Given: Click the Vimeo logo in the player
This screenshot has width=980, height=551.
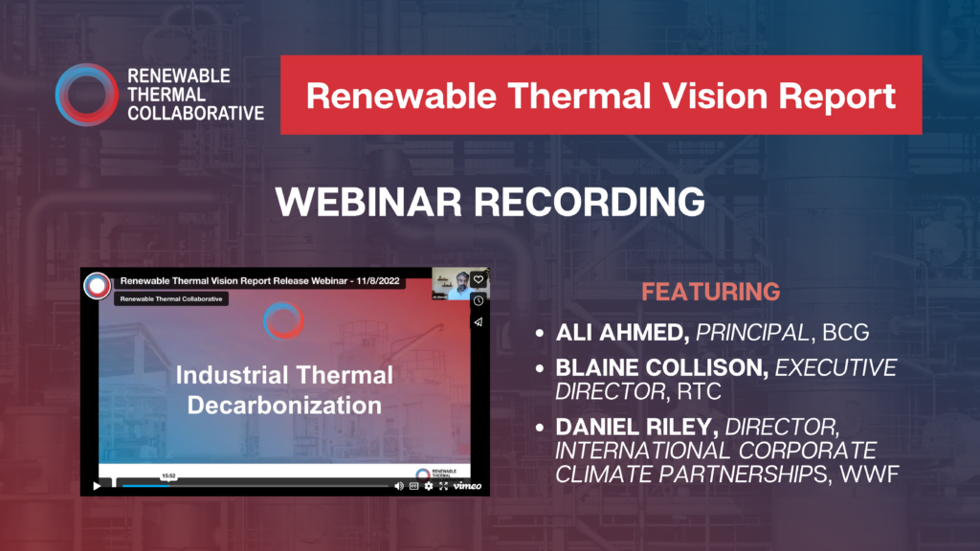Looking at the screenshot, I should pos(468,486).
